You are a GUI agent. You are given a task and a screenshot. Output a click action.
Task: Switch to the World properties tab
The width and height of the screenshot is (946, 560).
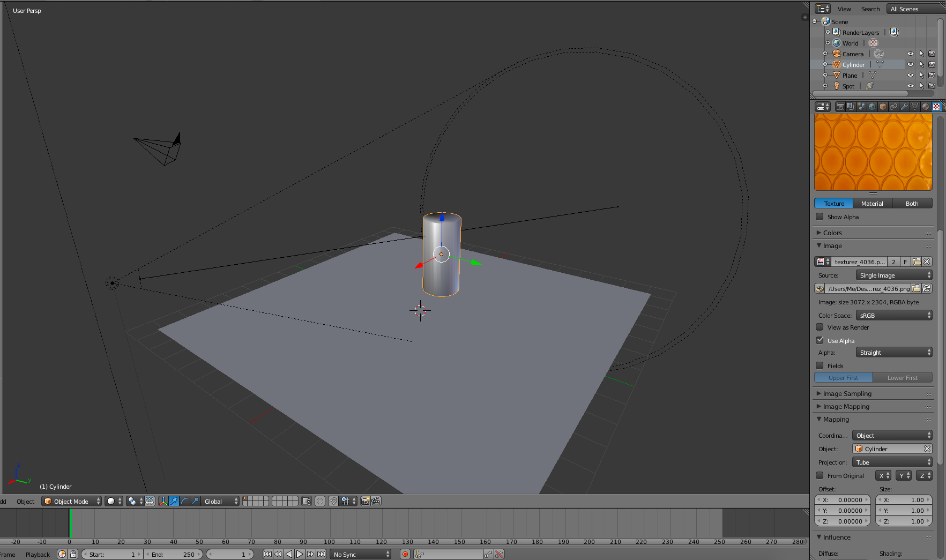[873, 106]
